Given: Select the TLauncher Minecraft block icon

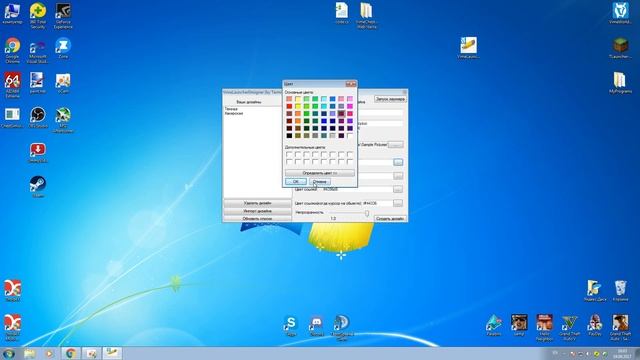Looking at the screenshot, I should [620, 48].
